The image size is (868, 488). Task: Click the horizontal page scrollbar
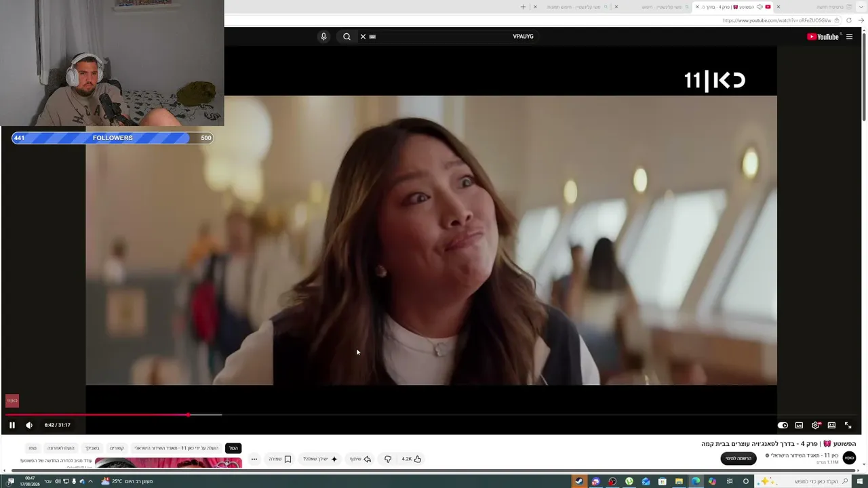434,470
